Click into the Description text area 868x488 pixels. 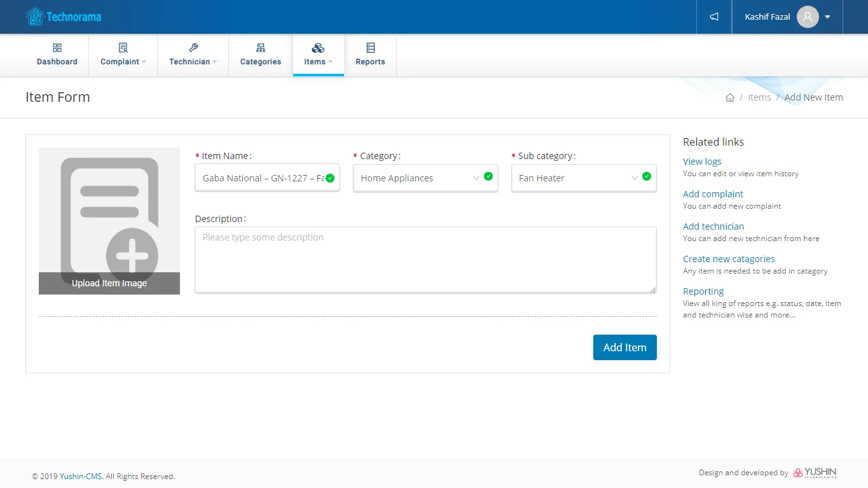(425, 260)
